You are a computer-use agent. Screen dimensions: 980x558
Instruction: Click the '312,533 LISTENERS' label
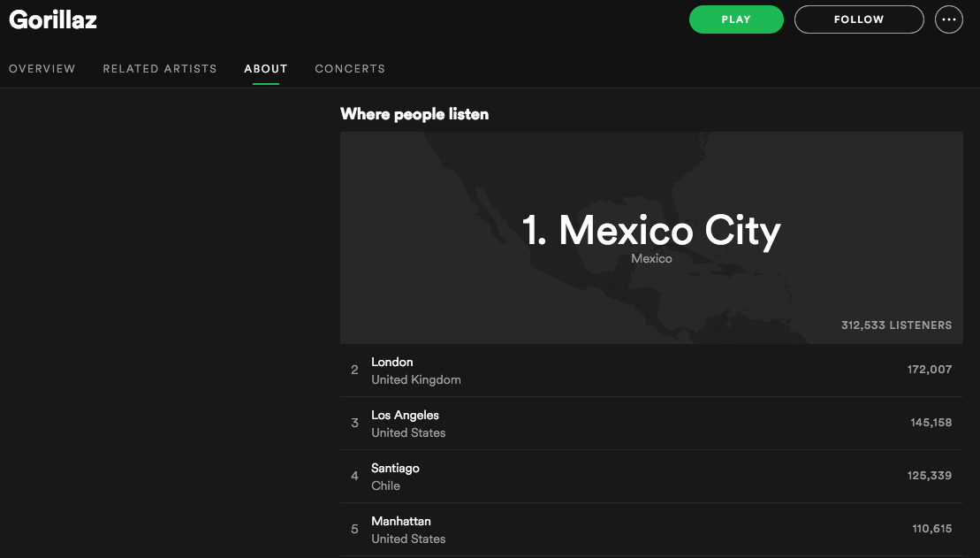pos(896,325)
